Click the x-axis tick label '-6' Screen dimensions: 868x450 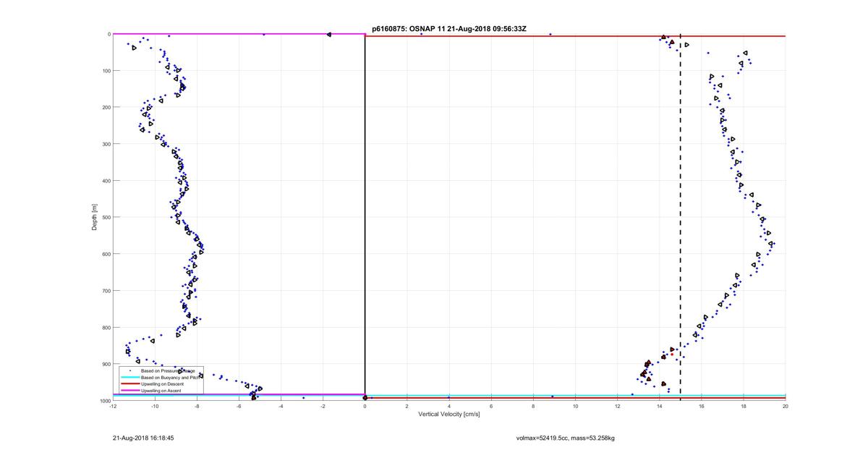coord(239,407)
